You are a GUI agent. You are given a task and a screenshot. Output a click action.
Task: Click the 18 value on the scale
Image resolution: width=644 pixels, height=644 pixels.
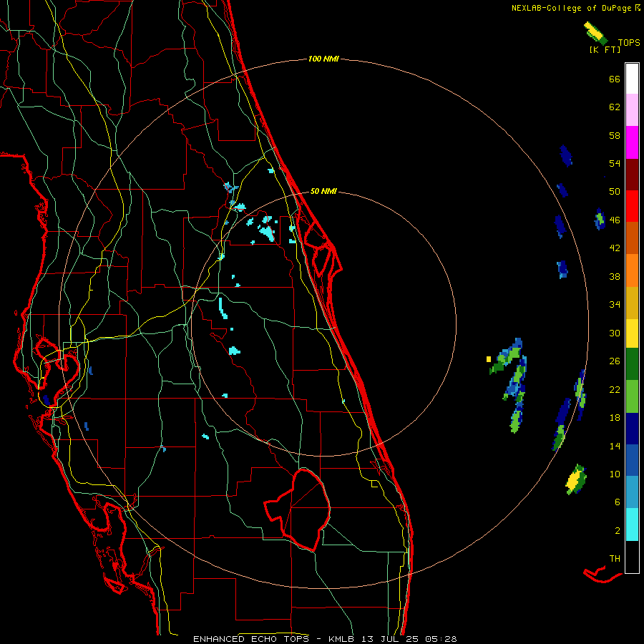point(615,418)
